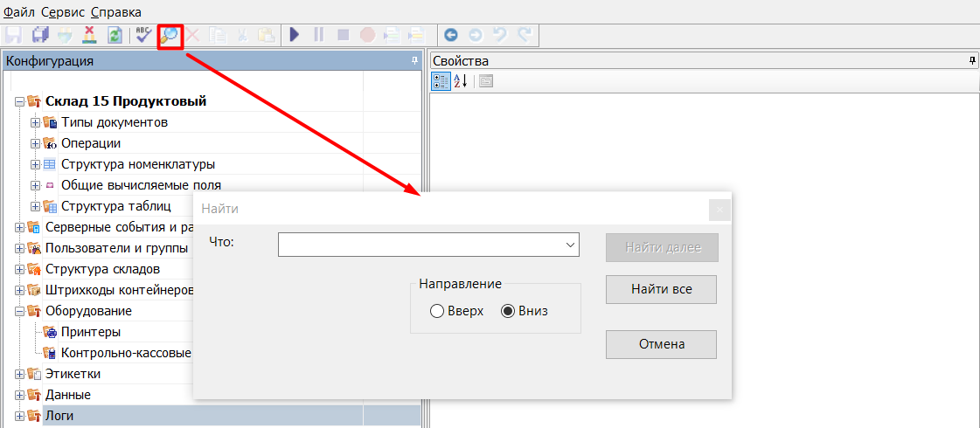Expand the Структура таблиц node
The height and width of the screenshot is (428, 980).
(x=35, y=206)
